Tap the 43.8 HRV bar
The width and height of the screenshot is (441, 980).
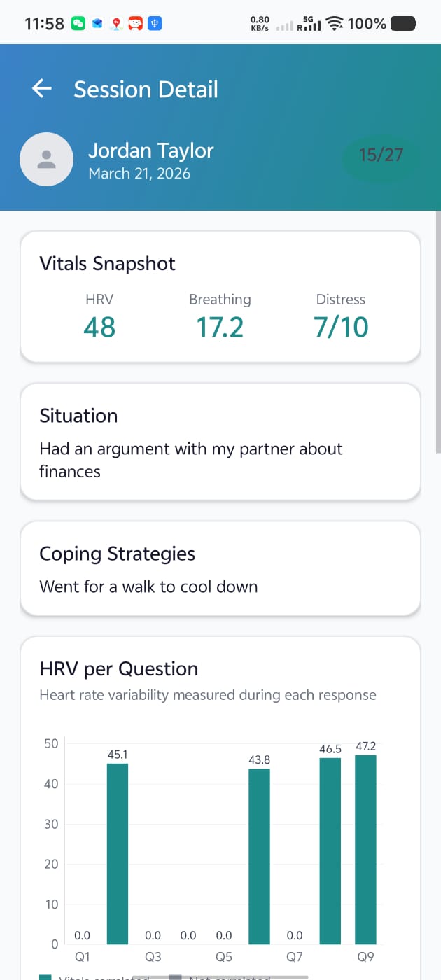coord(260,856)
